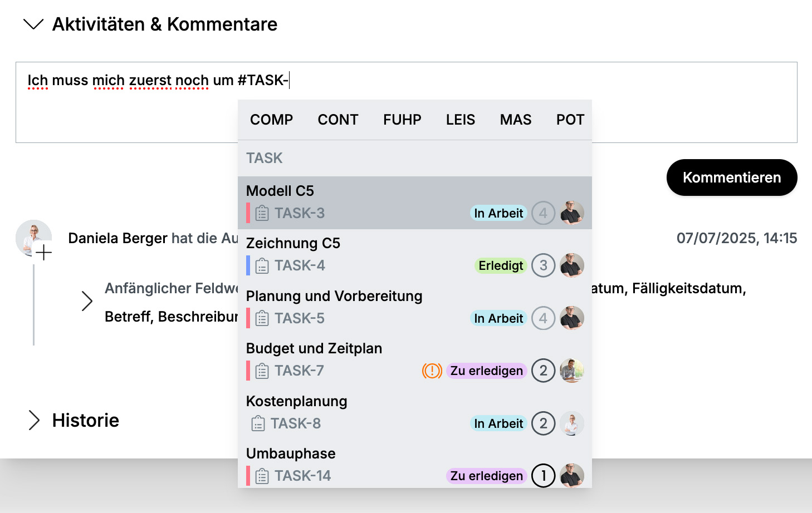Click the assignee avatar on TASK-5
812x513 pixels.
pos(572,318)
